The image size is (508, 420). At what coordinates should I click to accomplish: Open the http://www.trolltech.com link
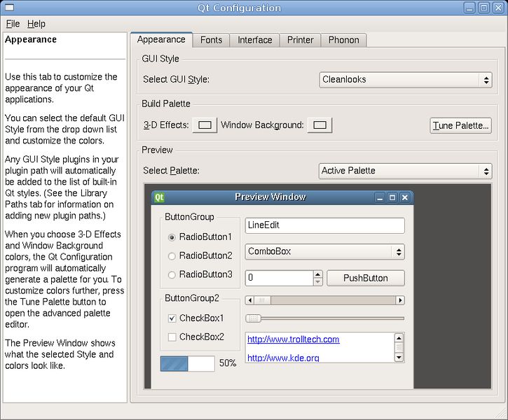pyautogui.click(x=293, y=339)
